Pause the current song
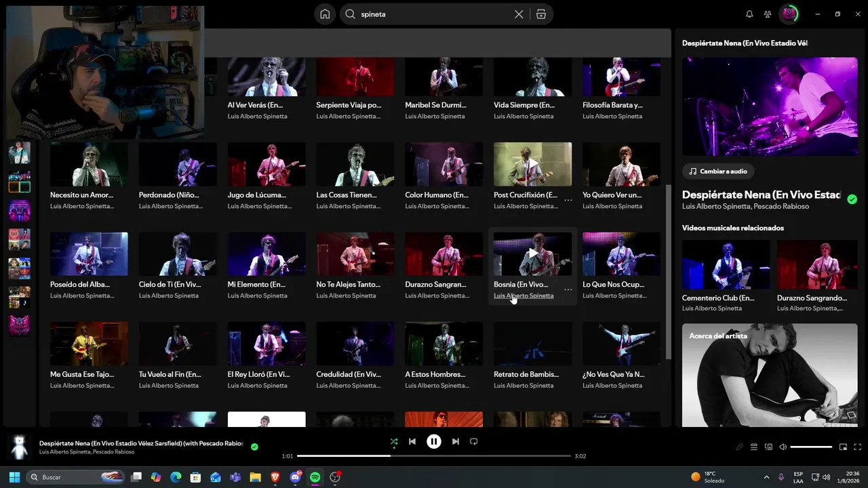Viewport: 868px width, 488px height. (434, 441)
